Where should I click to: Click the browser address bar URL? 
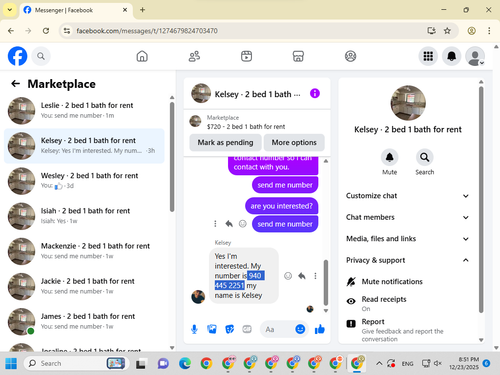[x=147, y=31]
